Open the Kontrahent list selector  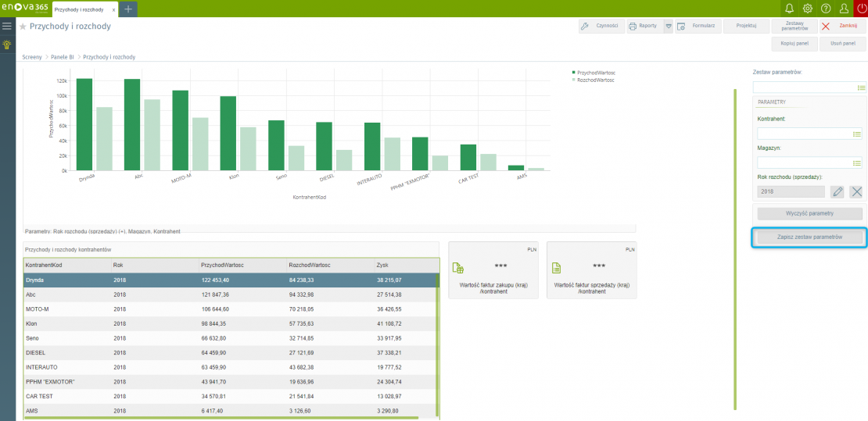pyautogui.click(x=856, y=134)
